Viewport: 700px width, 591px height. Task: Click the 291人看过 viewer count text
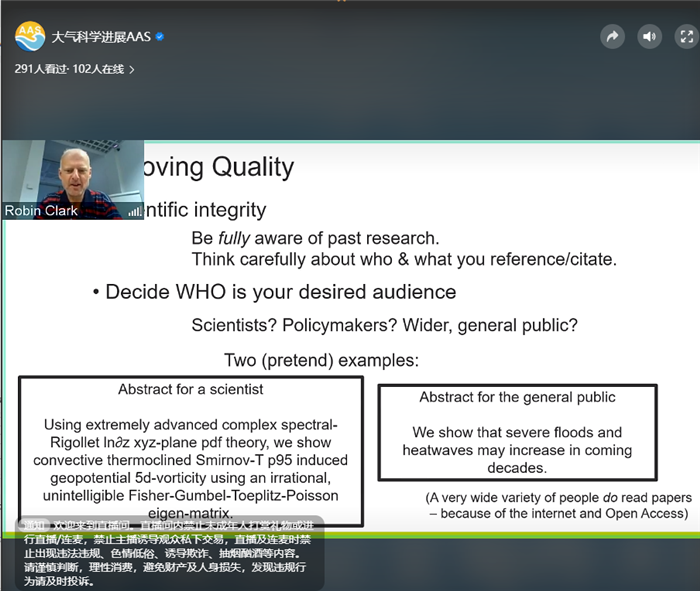pyautogui.click(x=40, y=69)
